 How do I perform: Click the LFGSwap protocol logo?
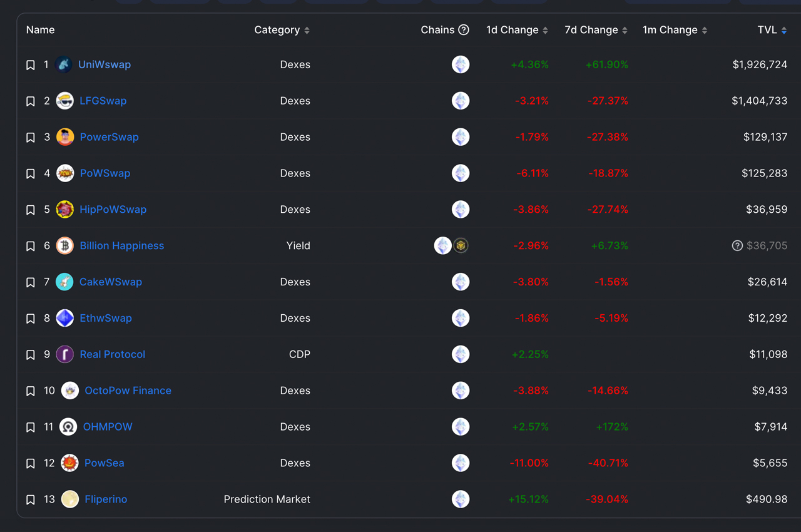pyautogui.click(x=64, y=101)
